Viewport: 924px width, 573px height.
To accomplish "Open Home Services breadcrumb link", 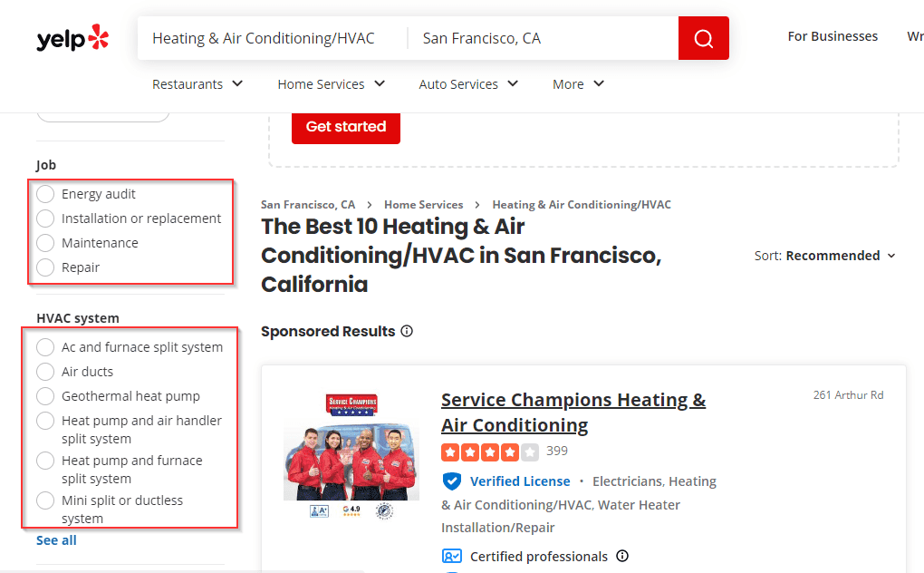I will pos(424,205).
